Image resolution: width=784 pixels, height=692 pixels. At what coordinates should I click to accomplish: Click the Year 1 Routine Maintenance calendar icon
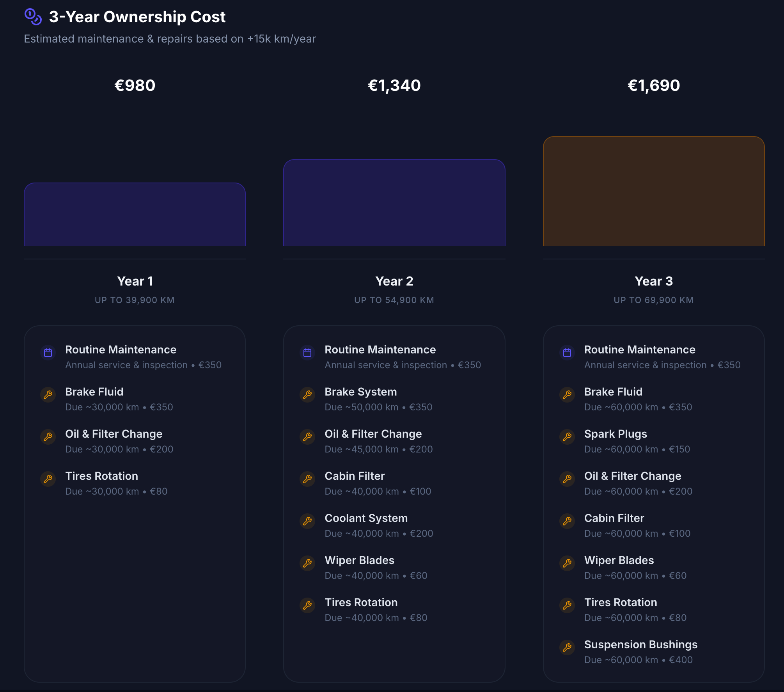pyautogui.click(x=48, y=353)
